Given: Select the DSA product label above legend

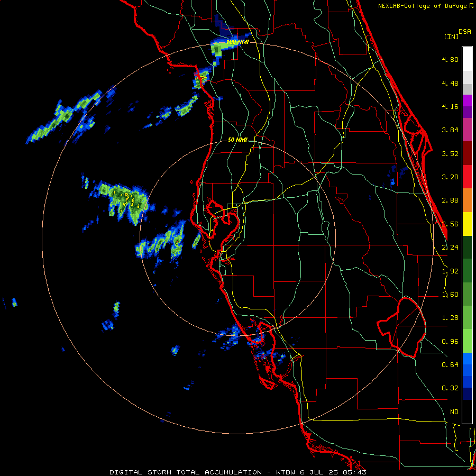Looking at the screenshot, I should (x=465, y=31).
